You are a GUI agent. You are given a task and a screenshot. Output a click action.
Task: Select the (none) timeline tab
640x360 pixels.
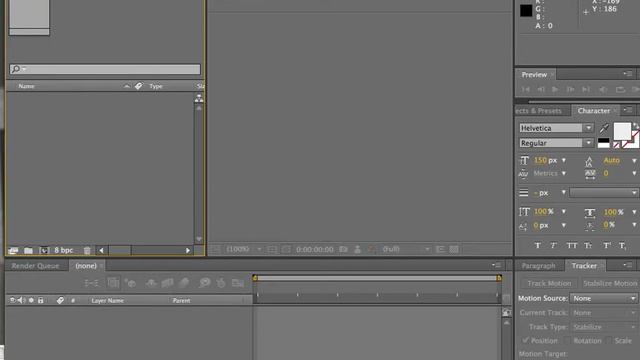86,266
